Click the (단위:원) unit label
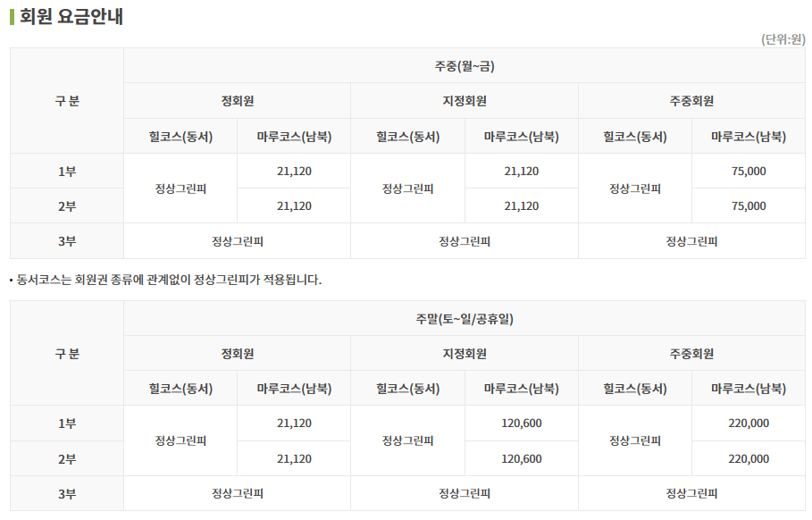 (783, 39)
